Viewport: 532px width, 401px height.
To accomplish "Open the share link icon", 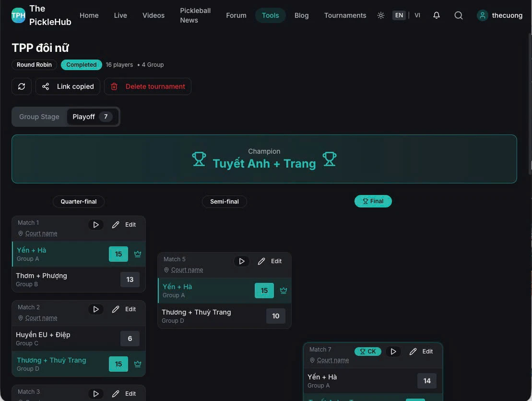I will 46,86.
